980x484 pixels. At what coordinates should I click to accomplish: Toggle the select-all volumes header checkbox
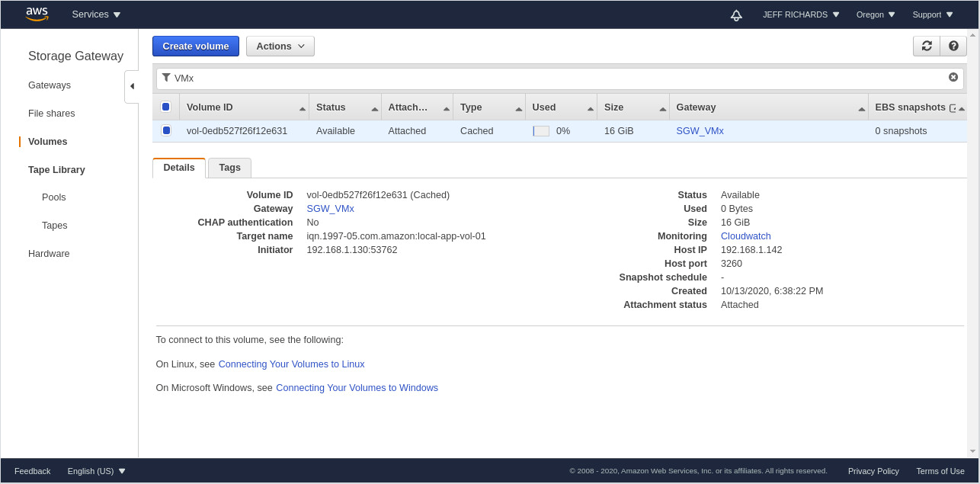tap(166, 107)
